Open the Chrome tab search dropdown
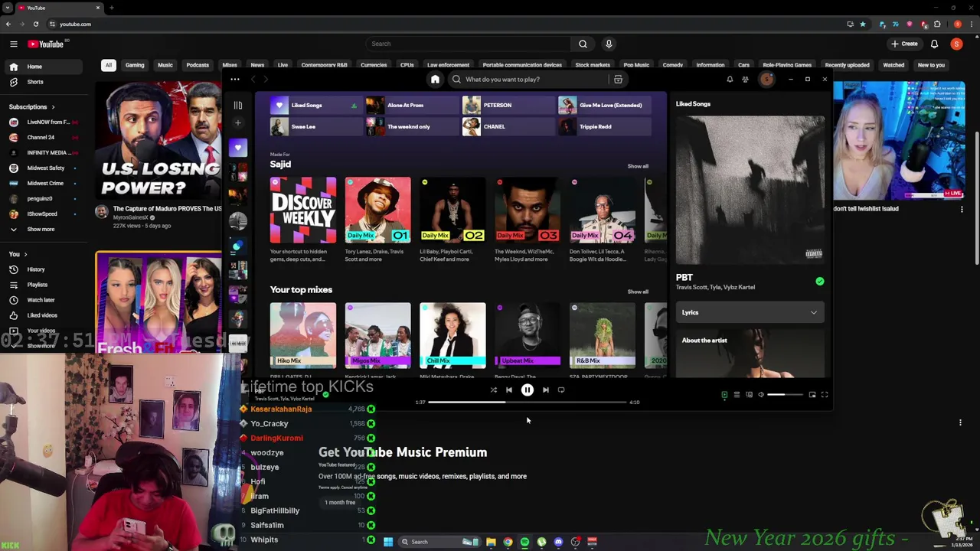The image size is (980, 551). click(x=8, y=8)
